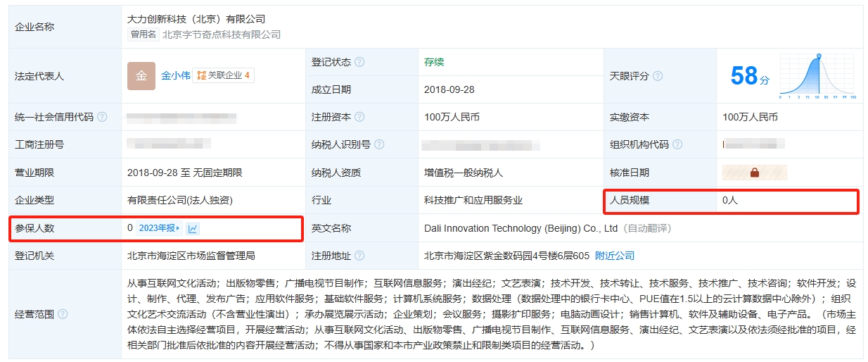Expand the 2023年报 annual report dropdown
868x362 pixels.
(159, 228)
